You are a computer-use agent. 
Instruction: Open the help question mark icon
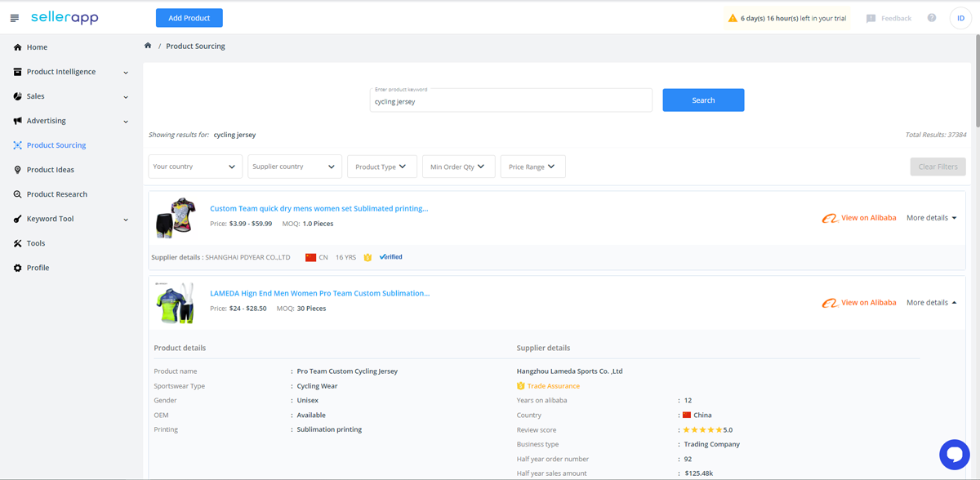(x=932, y=18)
